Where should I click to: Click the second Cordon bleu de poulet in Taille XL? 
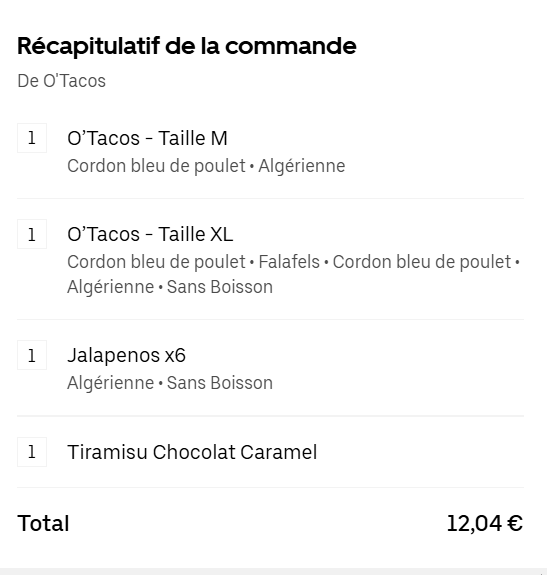tap(422, 262)
